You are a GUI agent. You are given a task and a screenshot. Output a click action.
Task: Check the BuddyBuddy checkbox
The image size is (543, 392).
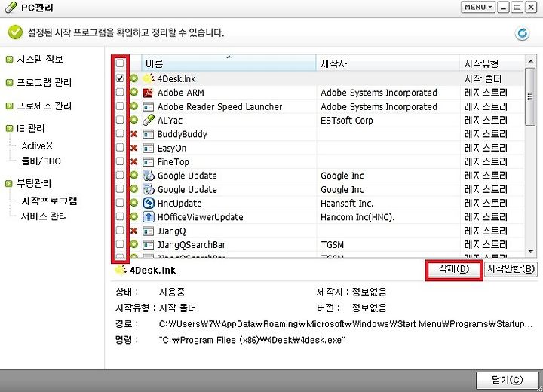tap(120, 133)
